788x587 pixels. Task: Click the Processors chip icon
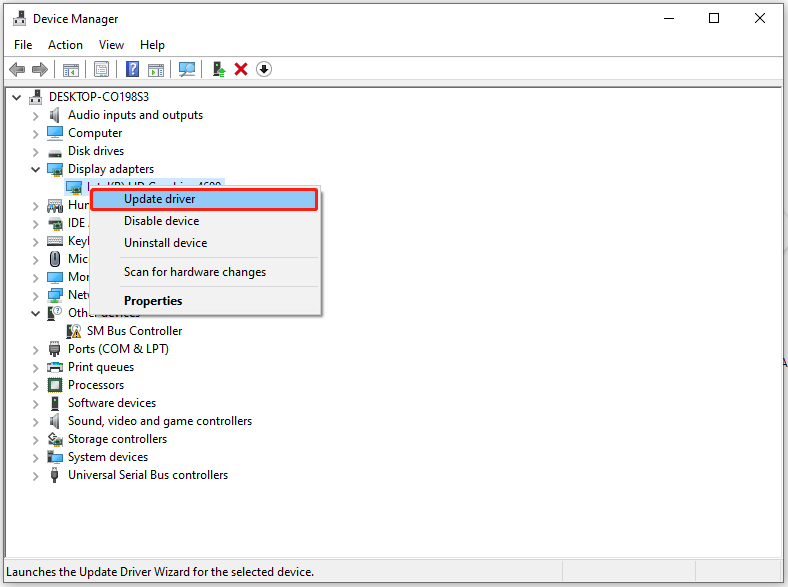[55, 385]
